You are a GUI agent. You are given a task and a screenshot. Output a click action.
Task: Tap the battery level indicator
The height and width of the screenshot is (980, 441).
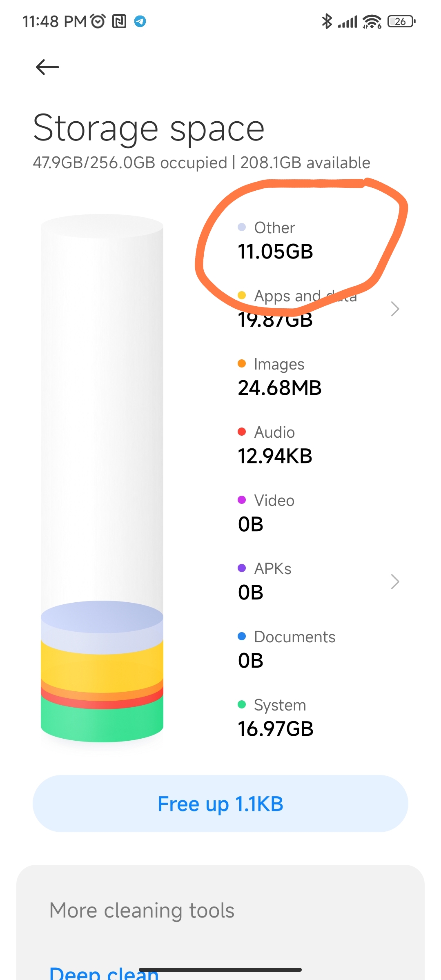(x=401, y=21)
